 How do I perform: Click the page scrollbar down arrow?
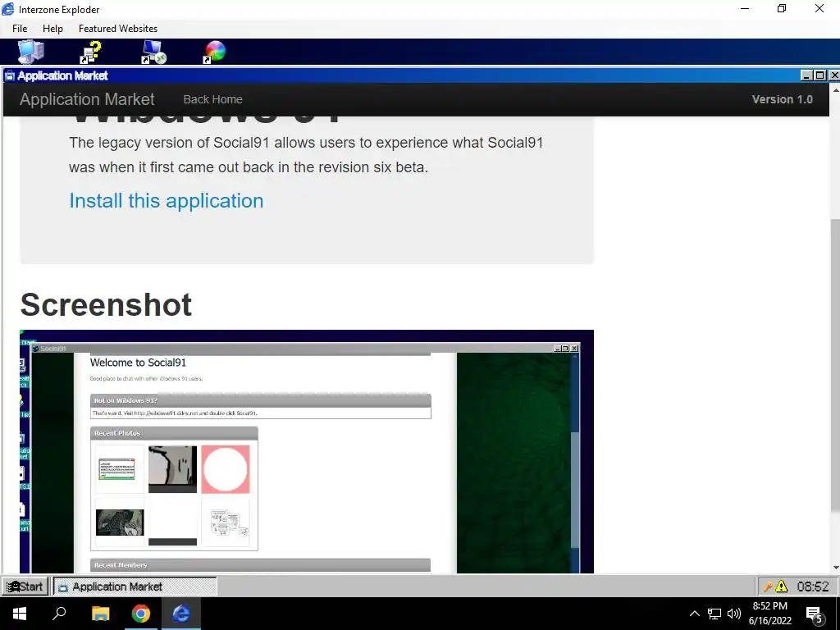834,568
